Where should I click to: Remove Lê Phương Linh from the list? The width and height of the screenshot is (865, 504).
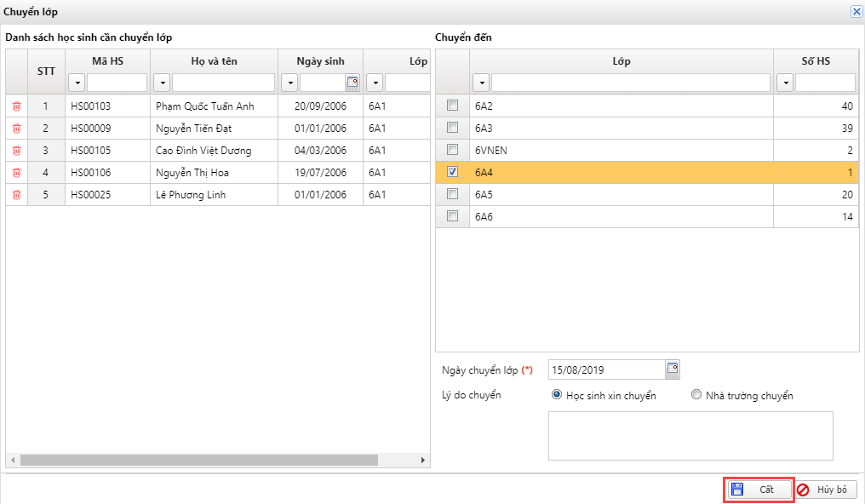click(16, 195)
